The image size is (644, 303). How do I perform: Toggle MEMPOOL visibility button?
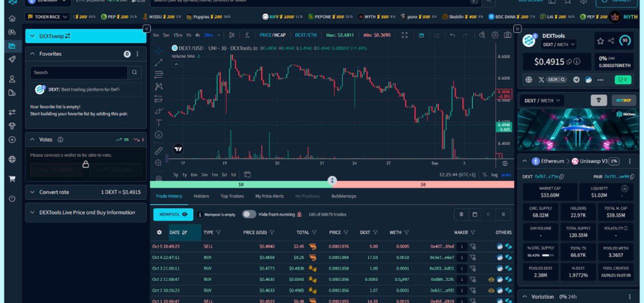(173, 214)
